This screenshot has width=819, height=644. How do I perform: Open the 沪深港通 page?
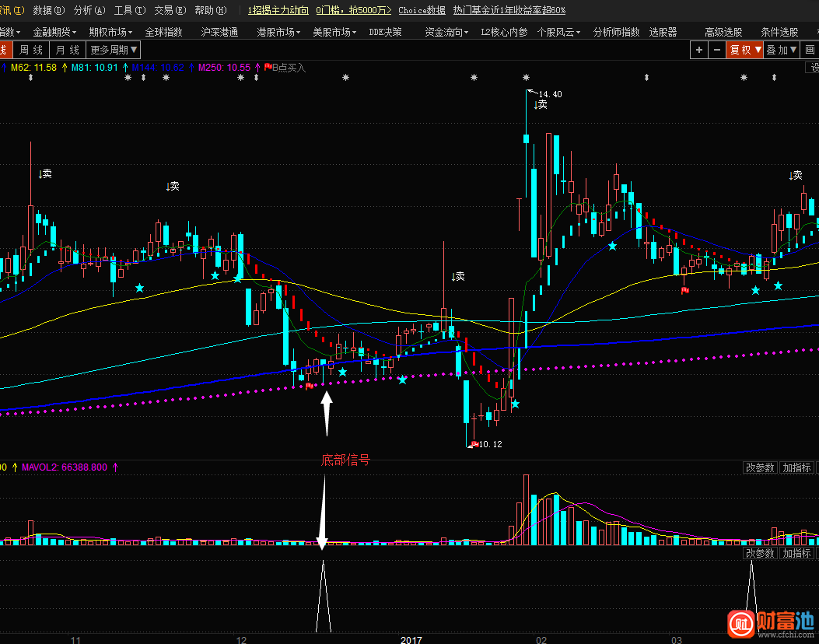pos(219,33)
